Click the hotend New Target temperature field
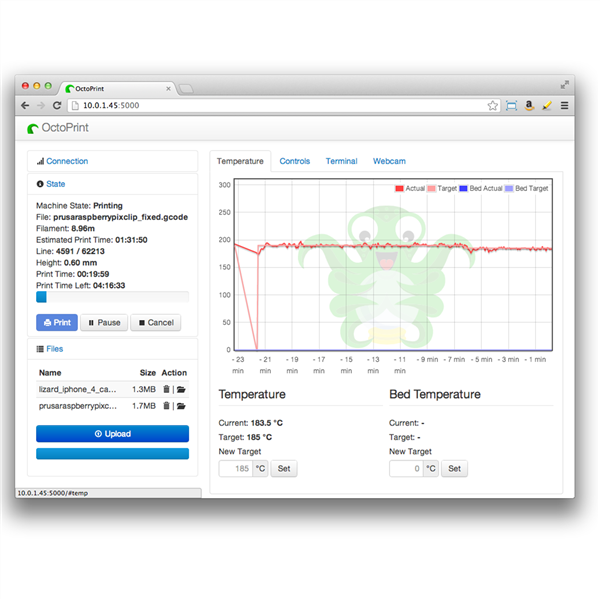 pyautogui.click(x=235, y=468)
